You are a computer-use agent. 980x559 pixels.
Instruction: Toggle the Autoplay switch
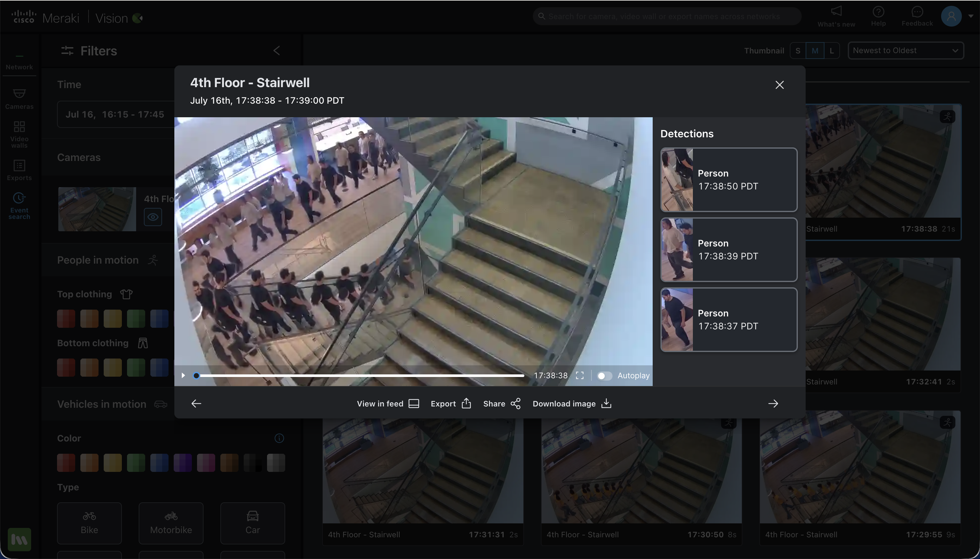tap(604, 376)
